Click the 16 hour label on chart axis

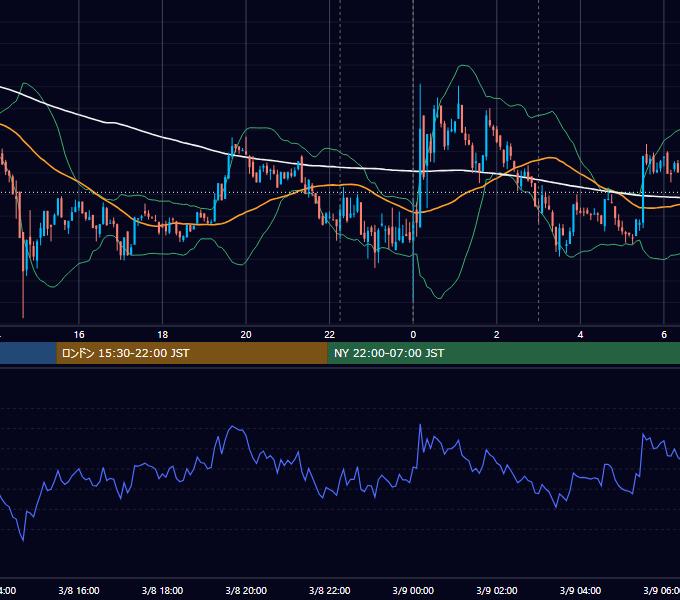(79, 335)
